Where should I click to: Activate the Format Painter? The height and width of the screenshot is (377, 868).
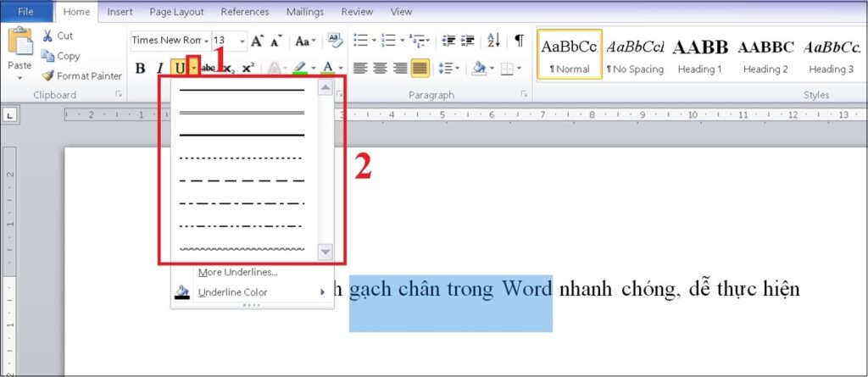coord(82,76)
